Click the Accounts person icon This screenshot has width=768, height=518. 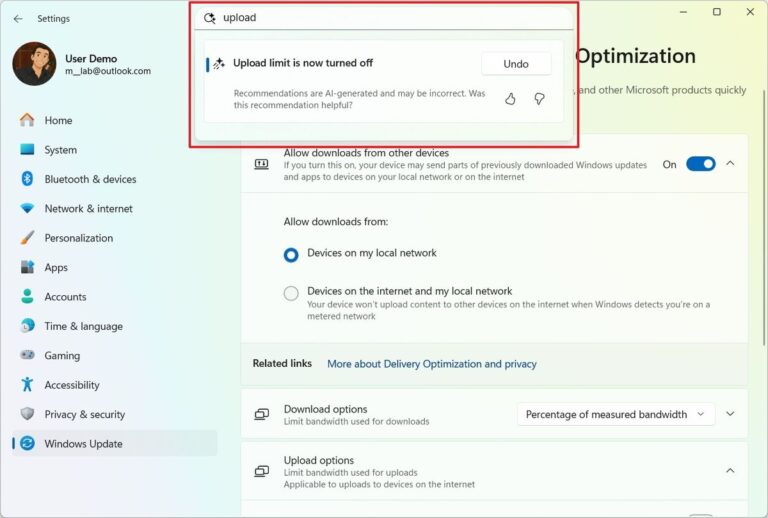tap(27, 296)
